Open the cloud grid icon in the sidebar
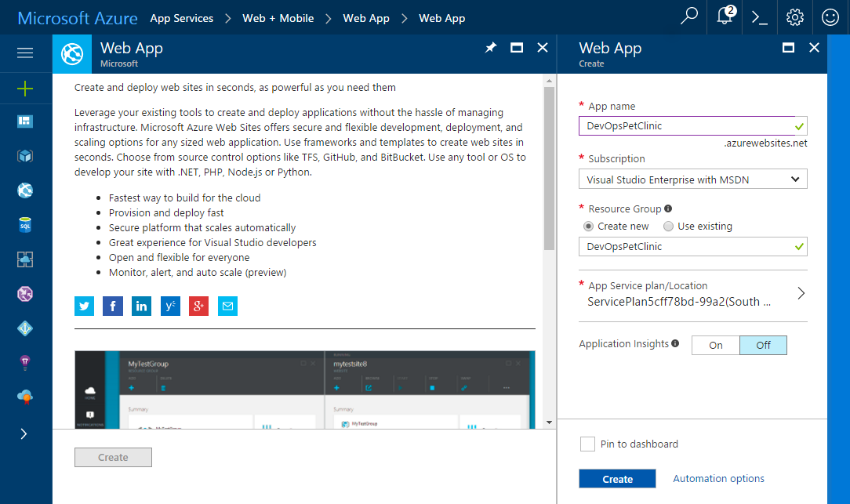The width and height of the screenshot is (850, 504). point(25,259)
